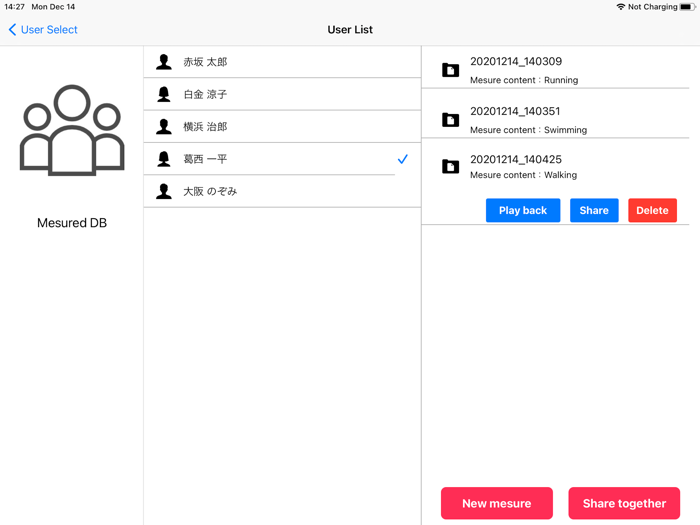Click Mesure content : Swimming text
700x525 pixels.
(x=529, y=130)
